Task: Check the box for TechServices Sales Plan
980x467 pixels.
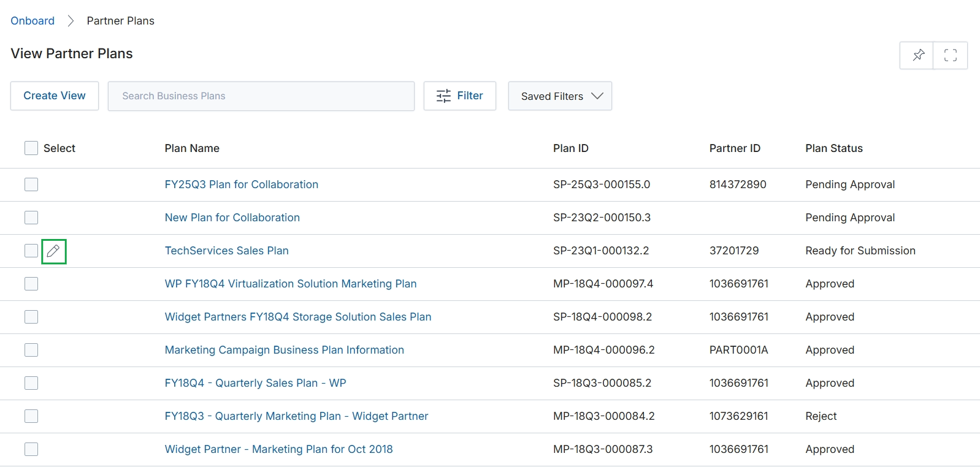Action: (x=31, y=251)
